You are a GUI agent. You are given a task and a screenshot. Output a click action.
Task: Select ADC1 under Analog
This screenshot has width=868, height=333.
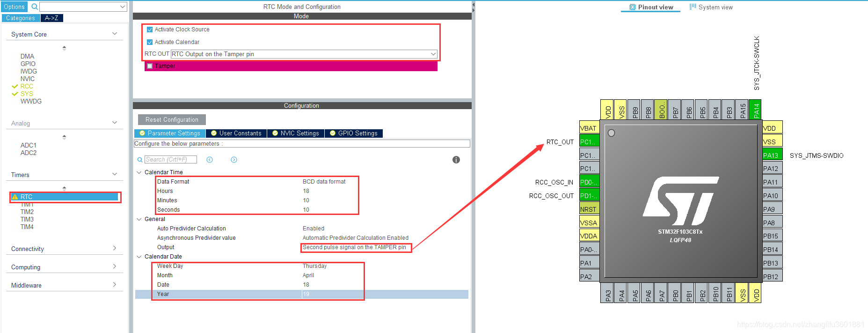pos(29,145)
